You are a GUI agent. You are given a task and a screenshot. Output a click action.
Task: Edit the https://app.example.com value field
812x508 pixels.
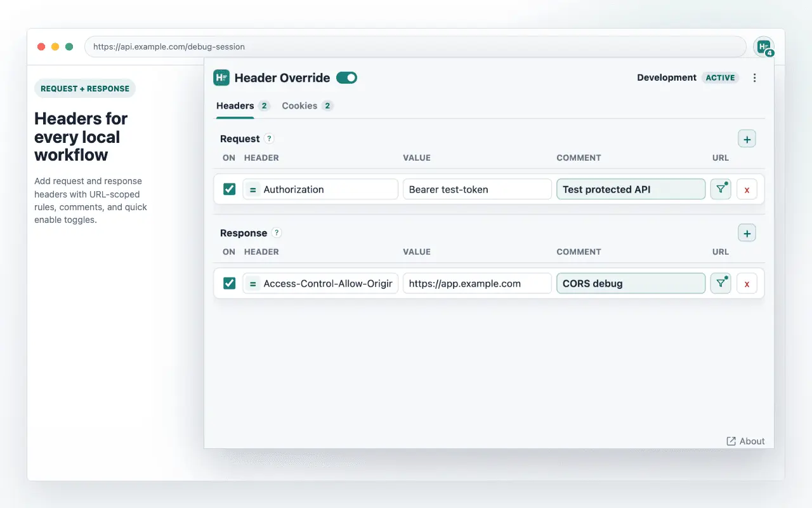pos(477,283)
